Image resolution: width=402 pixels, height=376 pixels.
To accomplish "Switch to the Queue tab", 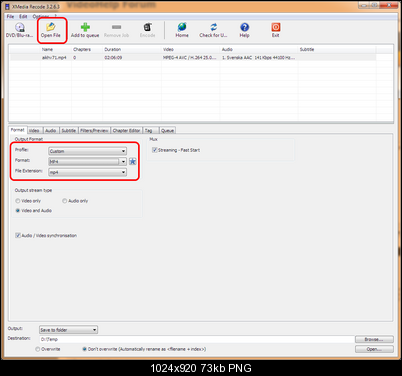I will coord(167,130).
